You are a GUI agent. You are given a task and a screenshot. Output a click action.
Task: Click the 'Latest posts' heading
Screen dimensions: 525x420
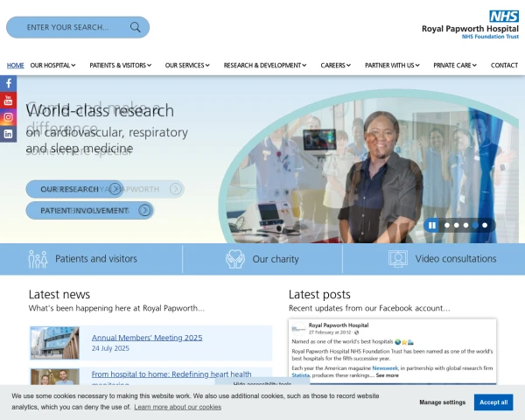tap(319, 294)
